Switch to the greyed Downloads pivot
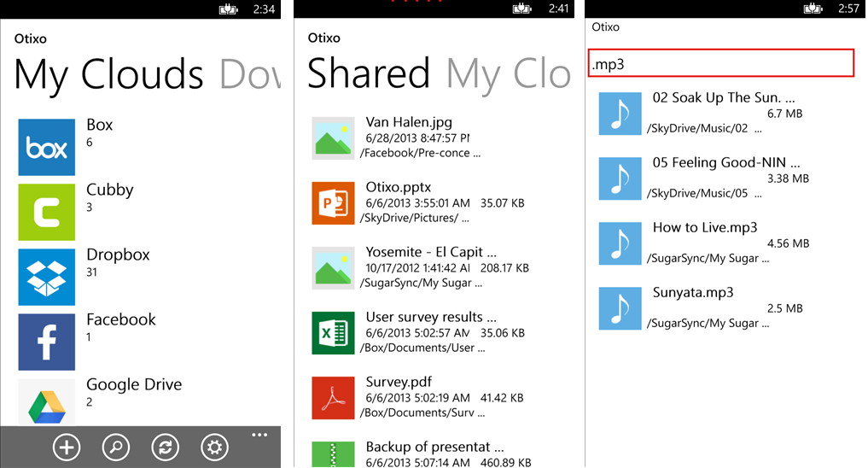Viewport: 868px width, 468px height. point(250,74)
